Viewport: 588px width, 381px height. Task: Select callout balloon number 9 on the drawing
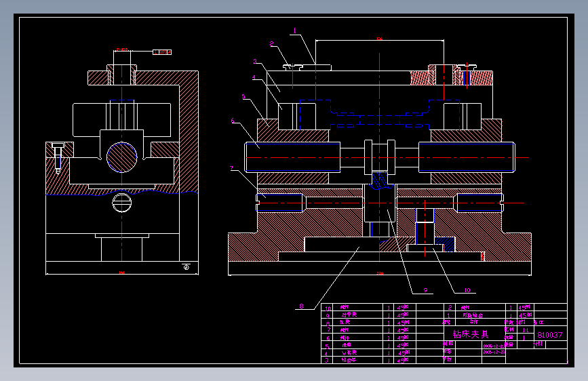(x=425, y=290)
